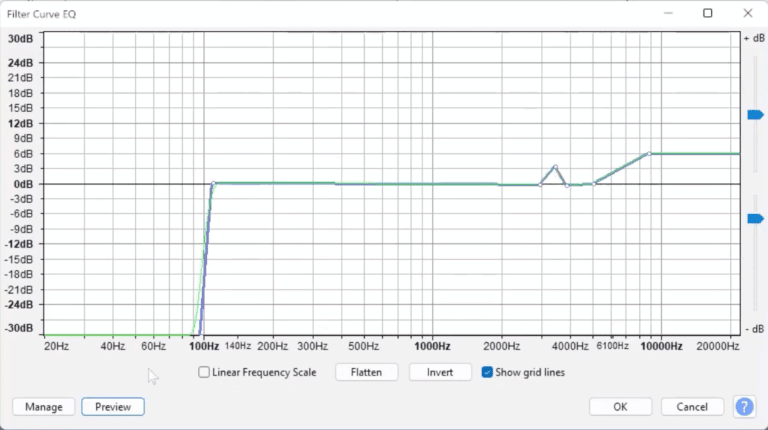The height and width of the screenshot is (430, 768).
Task: Select the curve peak point near 3dB
Action: 555,167
